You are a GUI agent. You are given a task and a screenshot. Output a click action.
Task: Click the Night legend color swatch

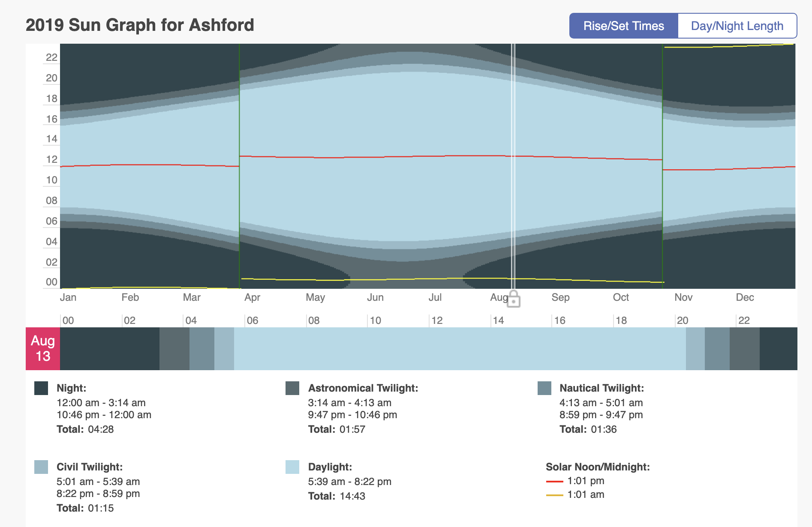pos(41,388)
